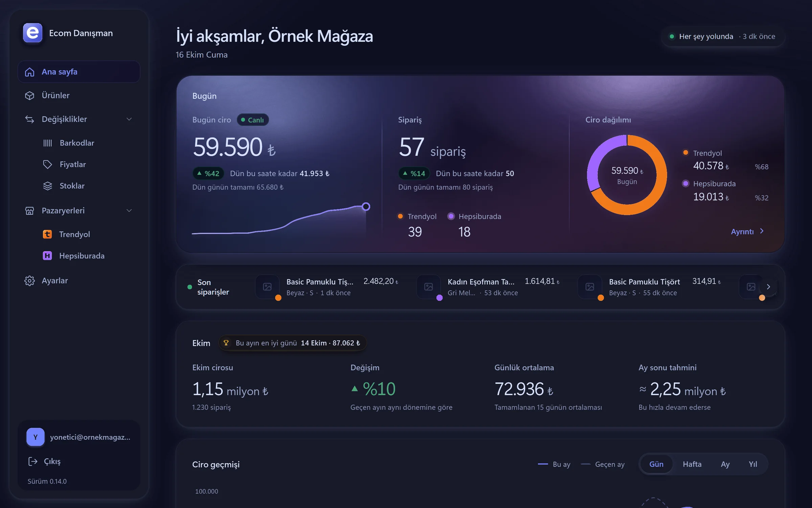Collapse the Değişiklikler section chevron
812x508 pixels.
(129, 119)
